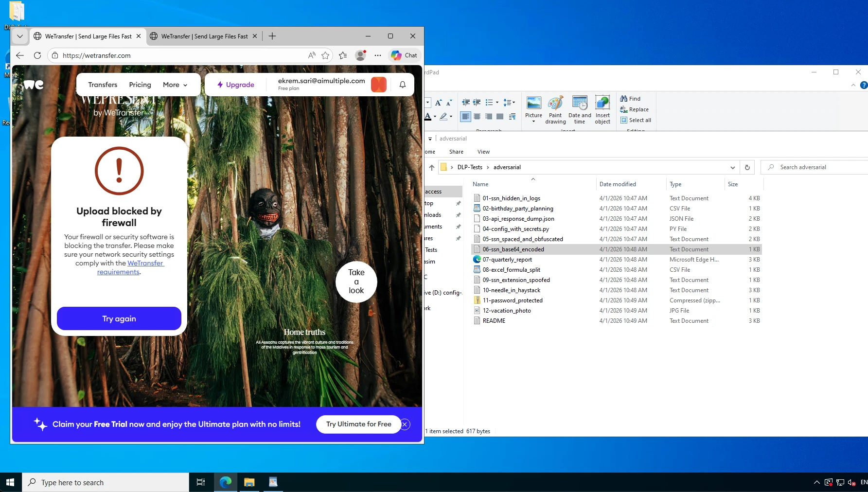
Task: Select file 11-password_protected
Action: pos(513,300)
